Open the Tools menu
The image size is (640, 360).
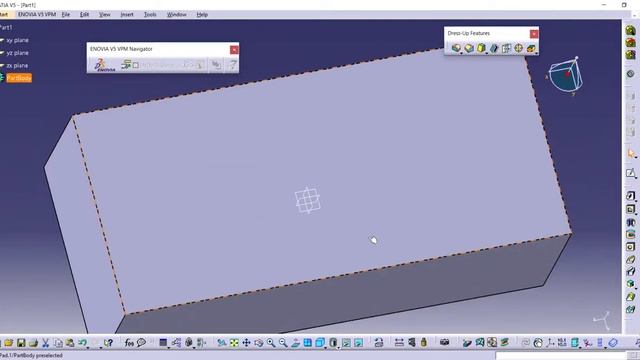pyautogui.click(x=150, y=14)
